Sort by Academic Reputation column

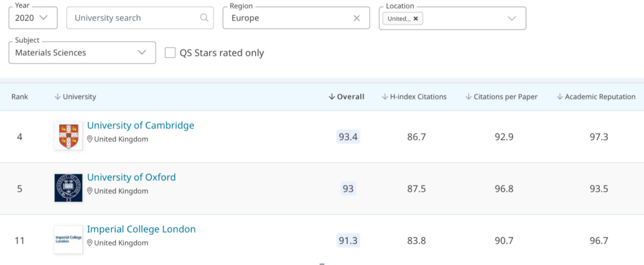pos(596,97)
